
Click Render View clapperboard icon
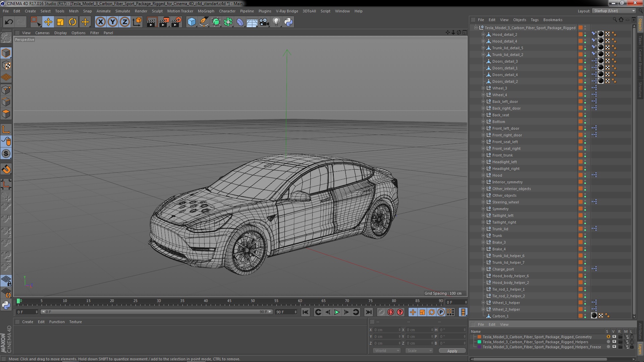coord(152,22)
